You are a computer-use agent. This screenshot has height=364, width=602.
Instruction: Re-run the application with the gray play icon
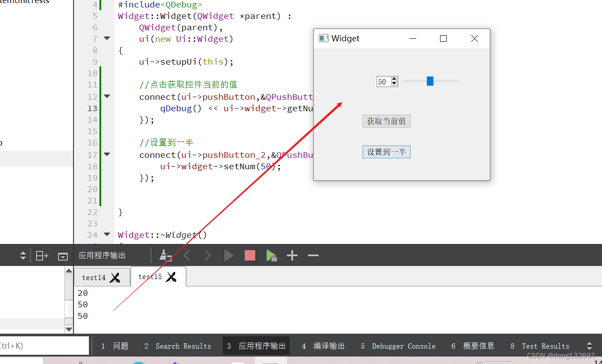pyautogui.click(x=229, y=256)
